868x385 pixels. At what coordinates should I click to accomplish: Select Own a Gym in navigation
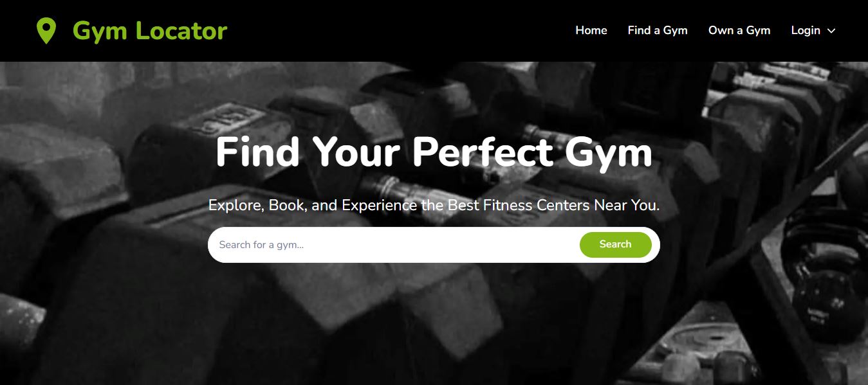(739, 30)
